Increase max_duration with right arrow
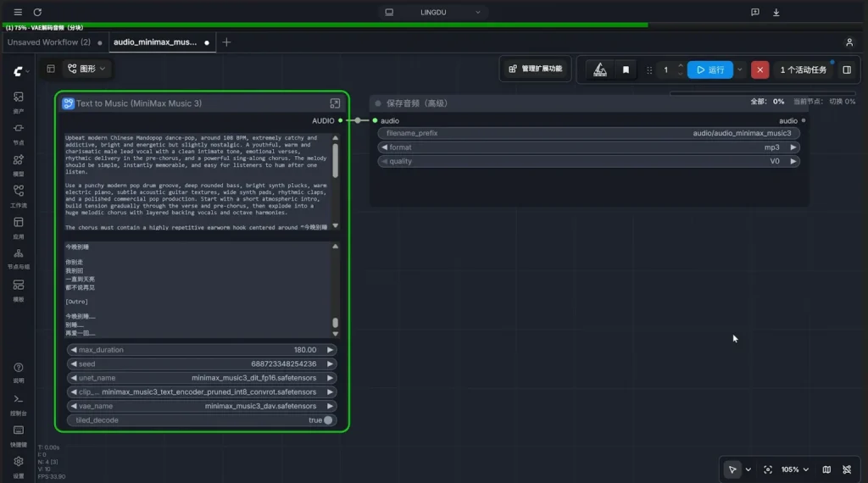Image resolution: width=868 pixels, height=483 pixels. tap(330, 350)
